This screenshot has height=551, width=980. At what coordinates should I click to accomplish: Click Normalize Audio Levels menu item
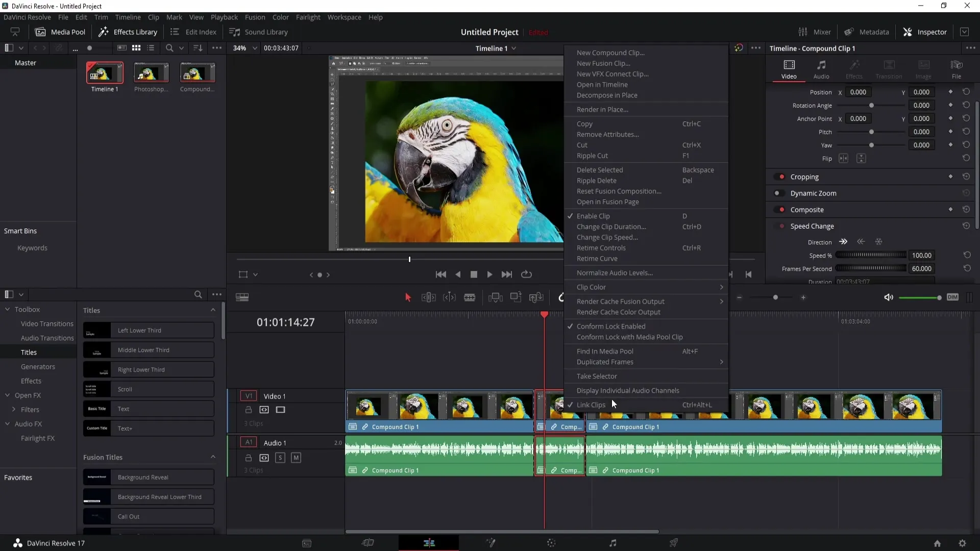pyautogui.click(x=615, y=272)
